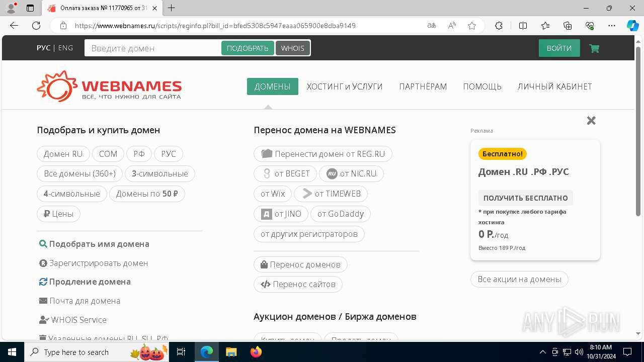Open a new browser tab
The height and width of the screenshot is (362, 644).
click(172, 8)
